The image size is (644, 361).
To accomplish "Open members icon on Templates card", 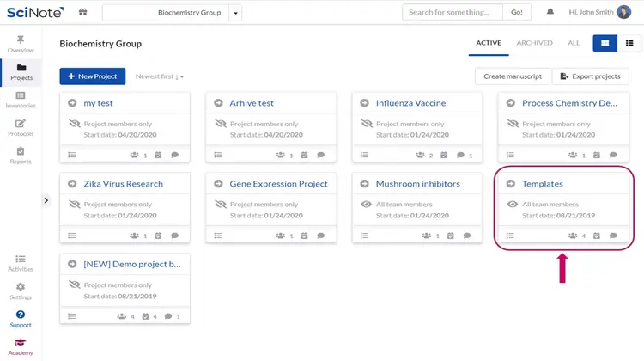I will pyautogui.click(x=573, y=236).
